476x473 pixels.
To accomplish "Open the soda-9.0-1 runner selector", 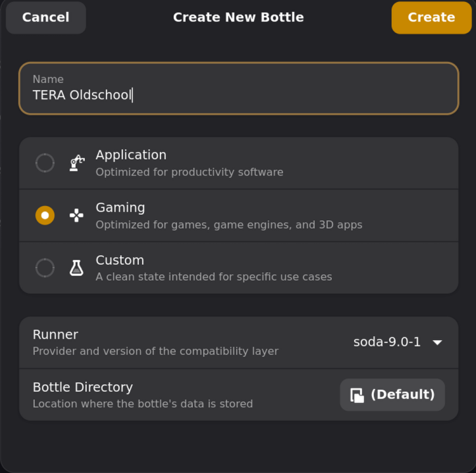I will [387, 342].
